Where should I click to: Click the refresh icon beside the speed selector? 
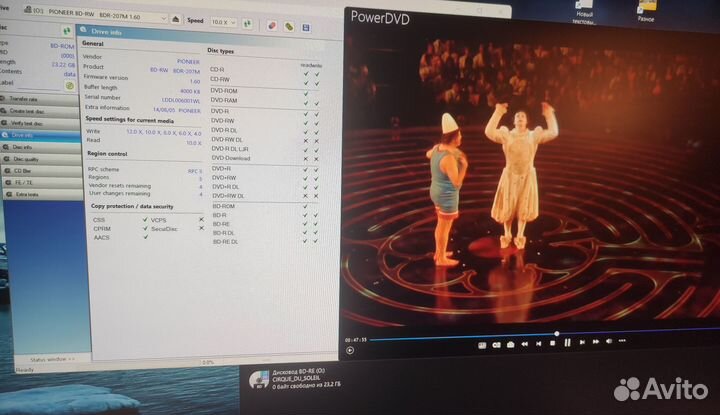coord(245,20)
